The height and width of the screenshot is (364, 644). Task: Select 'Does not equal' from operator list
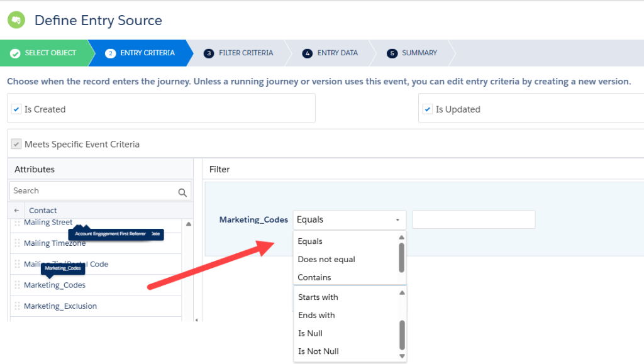(326, 259)
